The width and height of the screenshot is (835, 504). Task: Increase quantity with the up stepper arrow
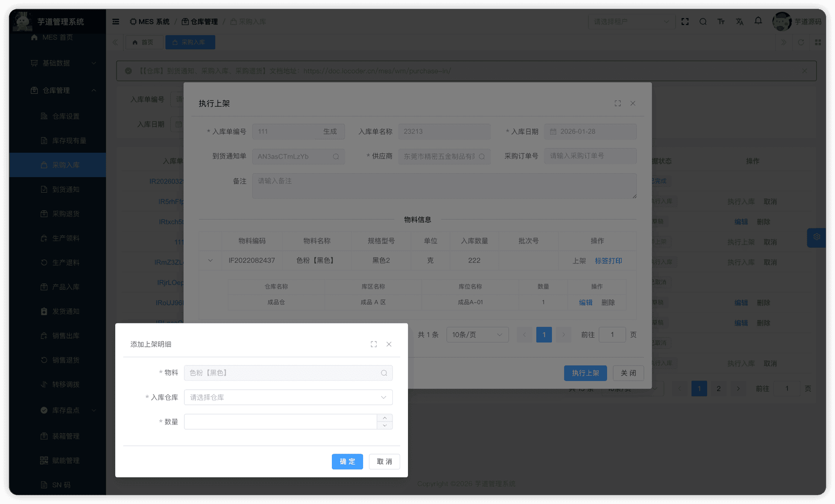(x=385, y=418)
